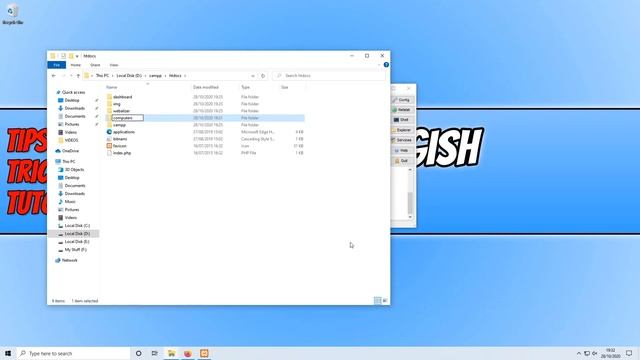Click in the Search htdocs box
Image resolution: width=640 pixels, height=360 pixels.
(x=329, y=76)
